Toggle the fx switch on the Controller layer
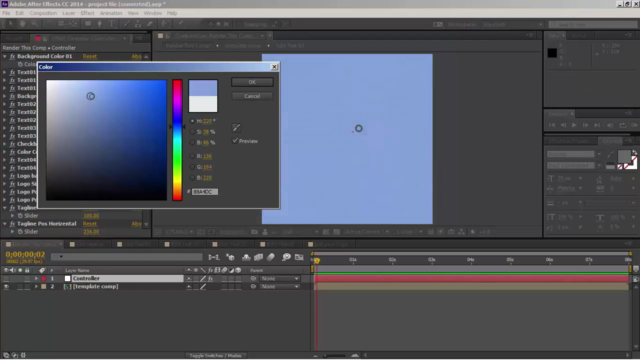Image resolution: width=640 pixels, height=360 pixels. [x=211, y=278]
